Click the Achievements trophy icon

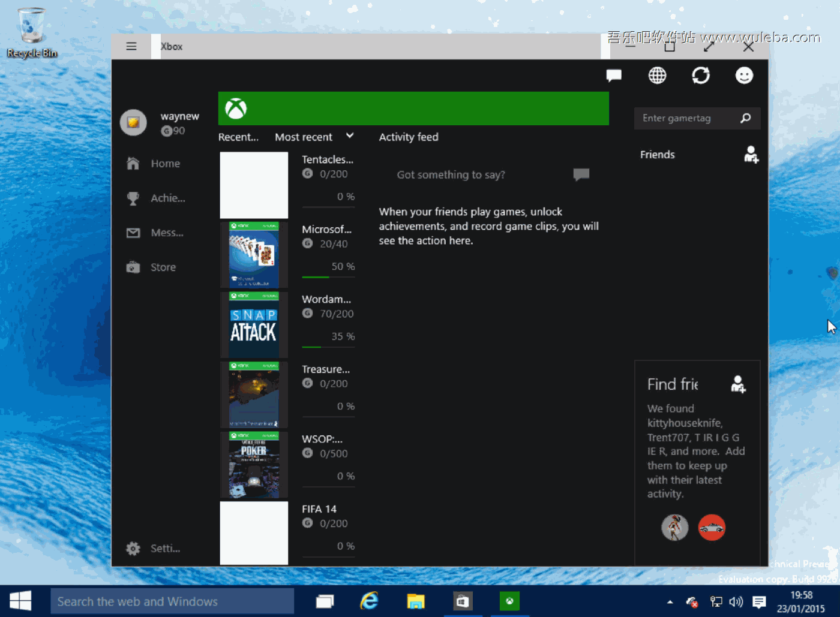133,198
